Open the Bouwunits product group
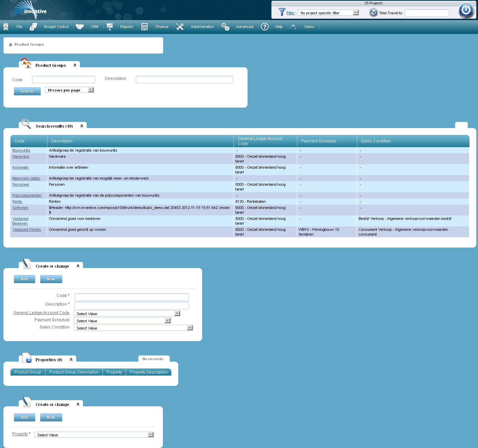 pyautogui.click(x=22, y=150)
